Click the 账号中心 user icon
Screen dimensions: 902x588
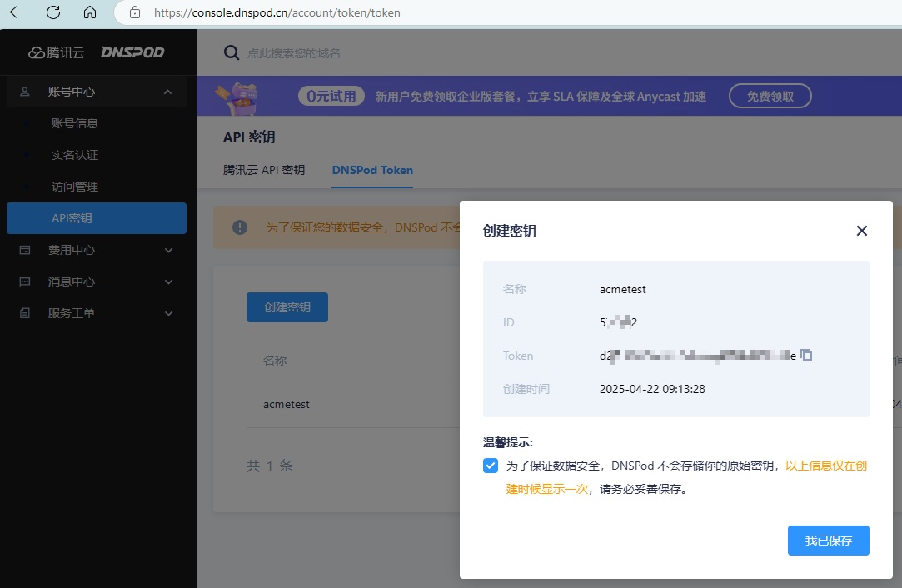point(25,92)
